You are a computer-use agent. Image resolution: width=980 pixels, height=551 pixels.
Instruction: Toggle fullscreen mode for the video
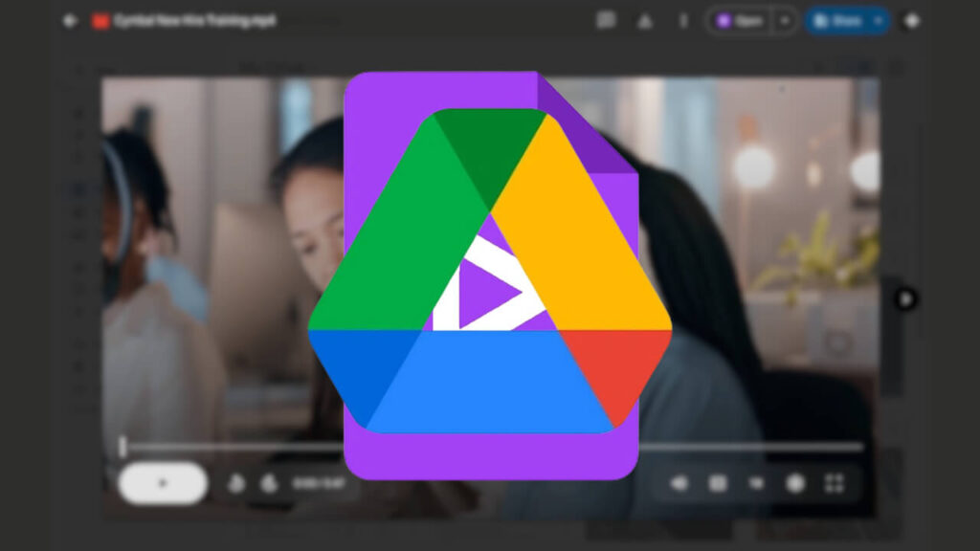[835, 483]
